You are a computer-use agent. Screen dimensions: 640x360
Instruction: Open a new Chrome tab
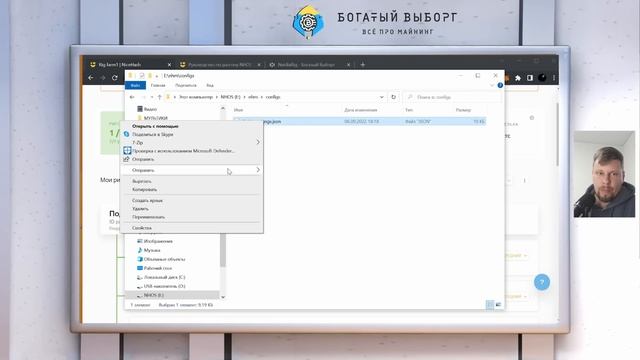tap(362, 64)
